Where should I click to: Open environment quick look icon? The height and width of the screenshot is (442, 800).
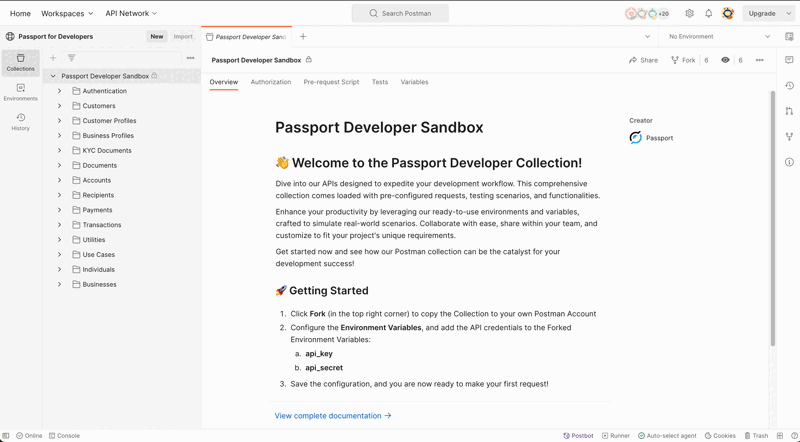pos(789,36)
